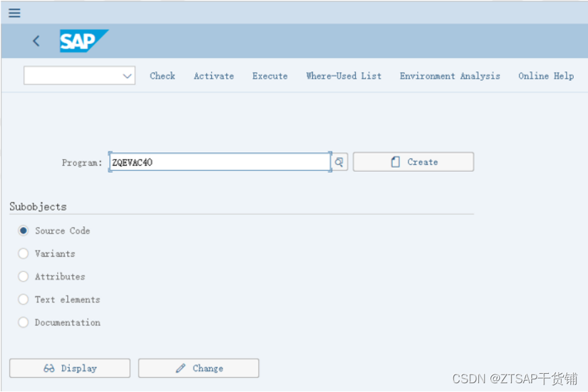
Task: Open the command field dropdown arrow
Action: coord(126,75)
